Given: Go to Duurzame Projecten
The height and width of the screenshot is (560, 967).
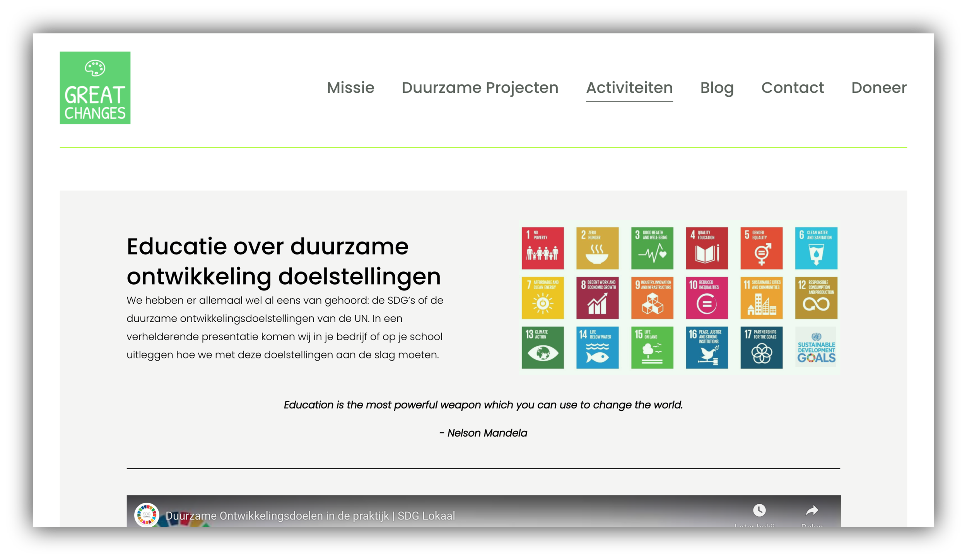Looking at the screenshot, I should 480,88.
